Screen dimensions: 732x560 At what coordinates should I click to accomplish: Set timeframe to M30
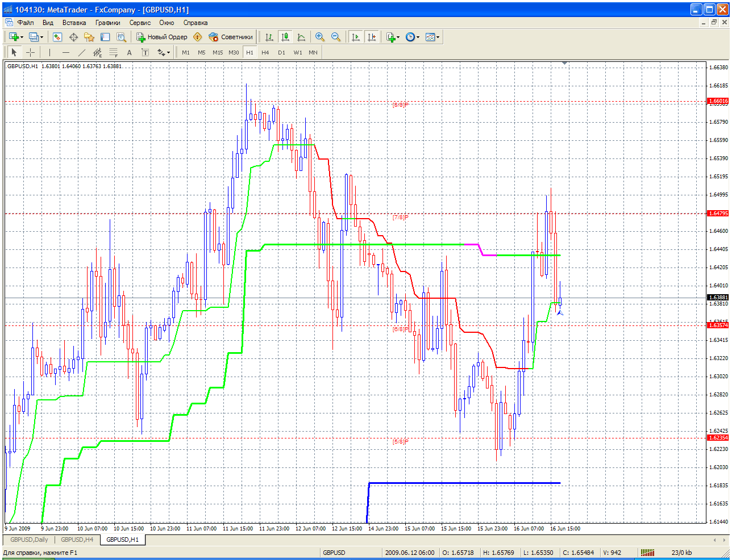[x=234, y=52]
